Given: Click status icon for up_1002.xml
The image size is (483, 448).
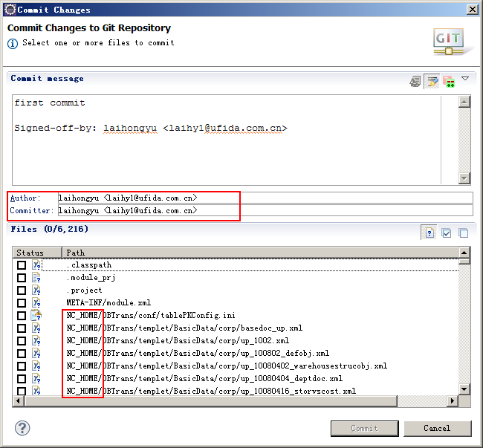Looking at the screenshot, I should (x=36, y=340).
